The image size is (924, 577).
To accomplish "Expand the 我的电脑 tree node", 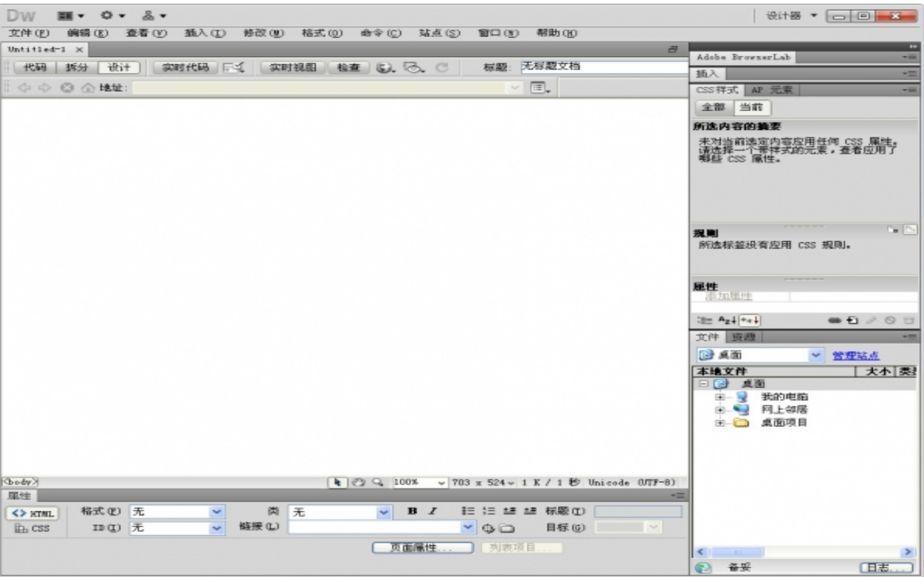I will pos(720,397).
